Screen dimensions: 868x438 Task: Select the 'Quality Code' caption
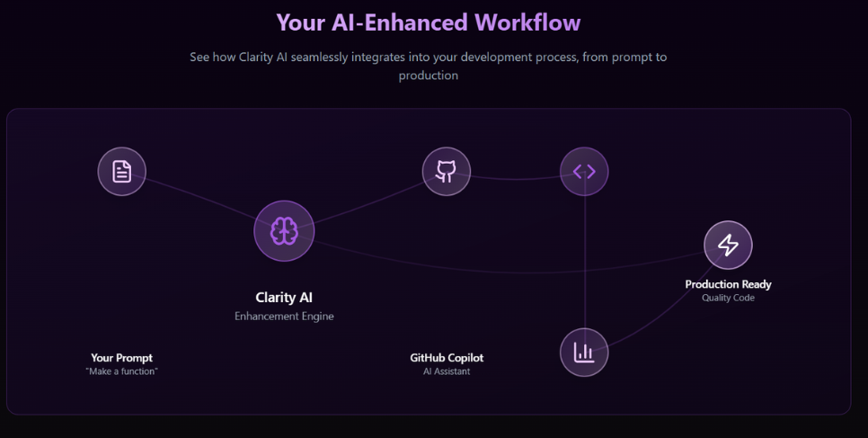click(728, 298)
